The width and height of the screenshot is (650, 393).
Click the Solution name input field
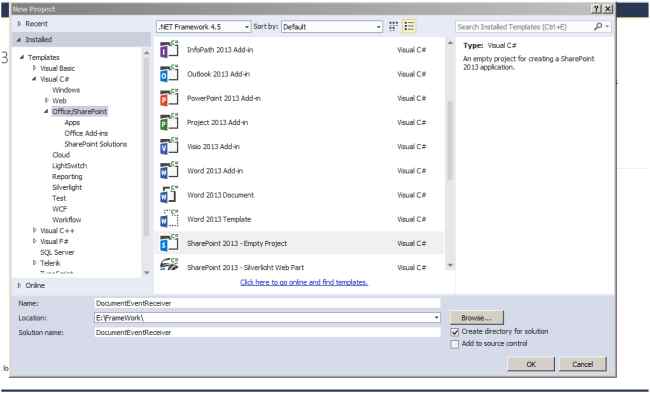coord(267,332)
